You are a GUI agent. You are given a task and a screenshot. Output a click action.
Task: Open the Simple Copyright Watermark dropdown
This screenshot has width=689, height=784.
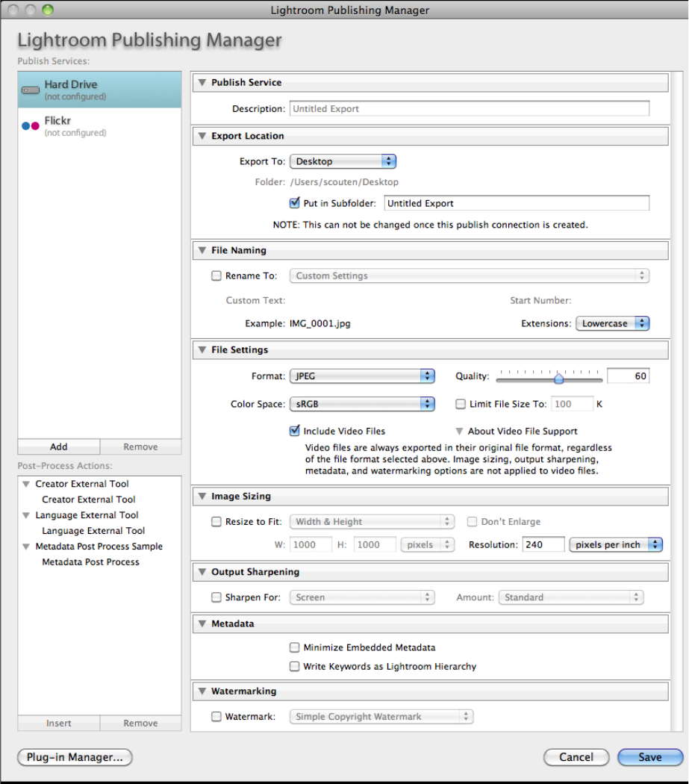point(381,717)
